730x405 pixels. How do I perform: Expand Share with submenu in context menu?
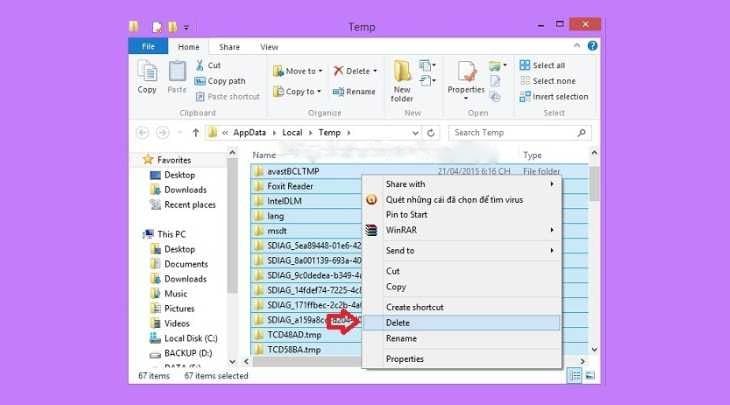click(462, 184)
